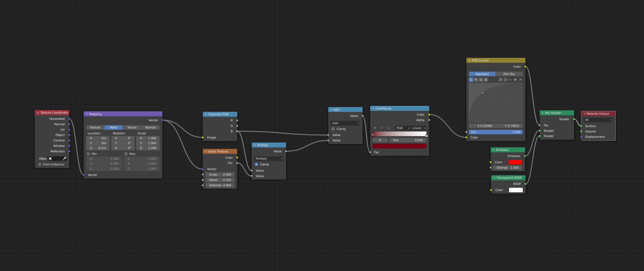Switch RGB Curves tone to Film like
644x271 pixels.
pos(509,74)
